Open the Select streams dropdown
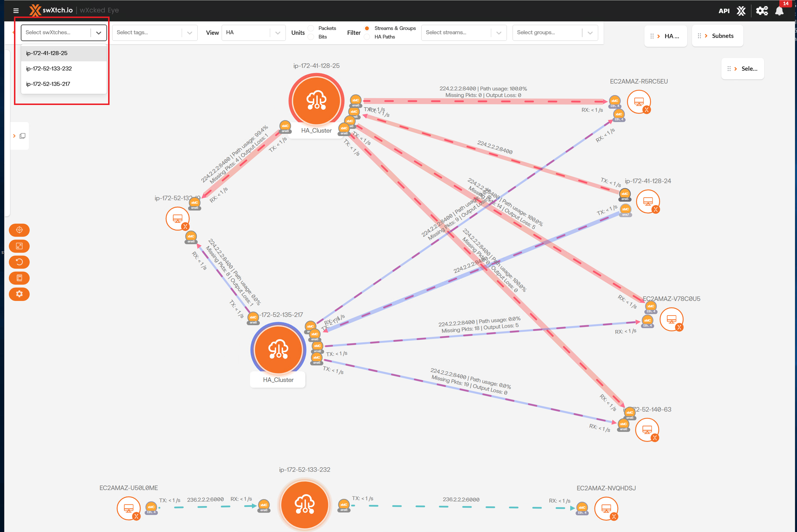The height and width of the screenshot is (532, 797). [464, 33]
